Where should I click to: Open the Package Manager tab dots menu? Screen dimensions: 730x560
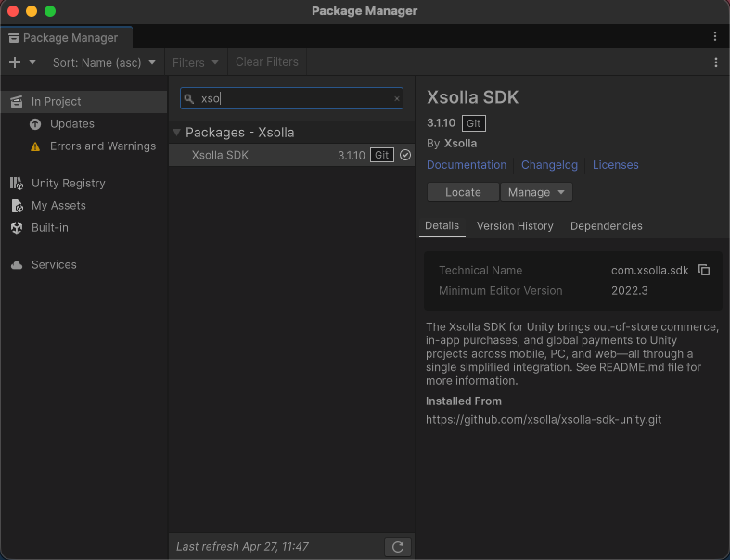point(715,36)
